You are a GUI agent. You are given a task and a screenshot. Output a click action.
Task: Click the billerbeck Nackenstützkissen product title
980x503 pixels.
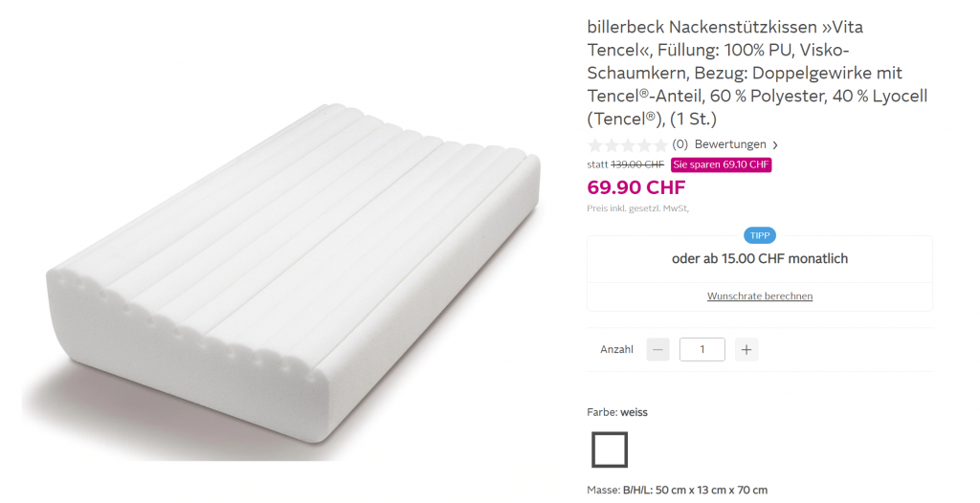coord(758,73)
